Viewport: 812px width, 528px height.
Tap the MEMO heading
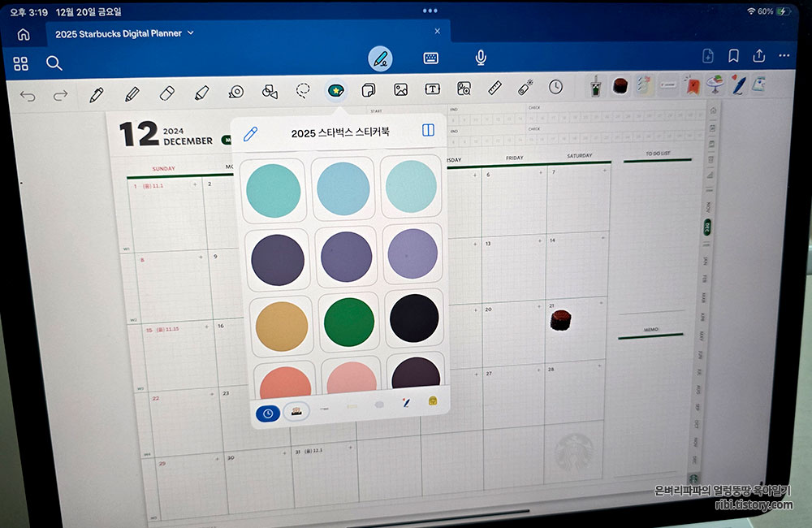tap(651, 330)
